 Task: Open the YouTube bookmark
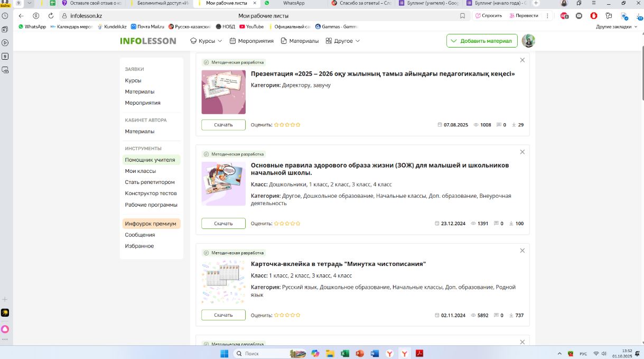coord(251,26)
